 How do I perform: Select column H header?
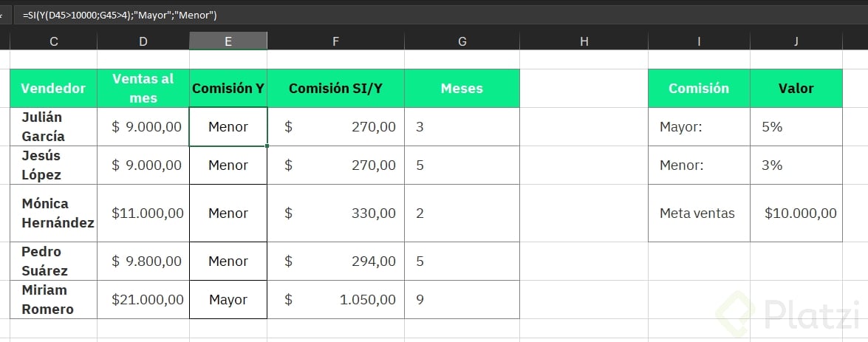pyautogui.click(x=584, y=41)
